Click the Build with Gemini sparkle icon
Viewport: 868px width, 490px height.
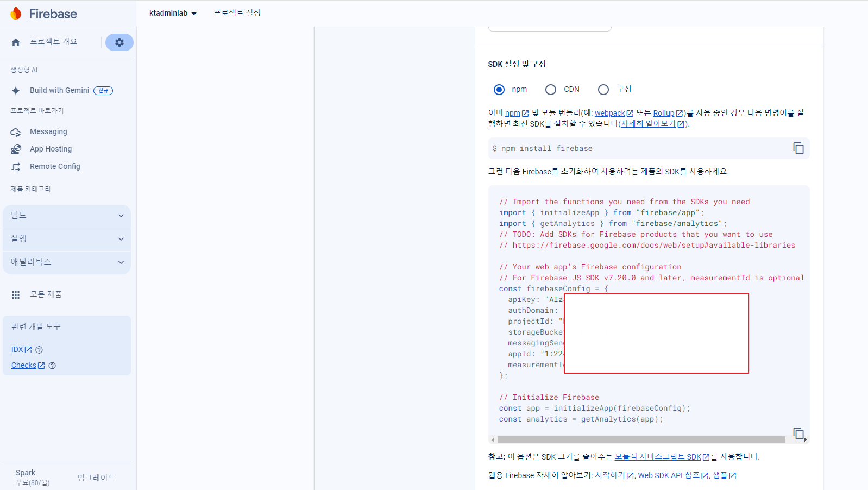16,90
